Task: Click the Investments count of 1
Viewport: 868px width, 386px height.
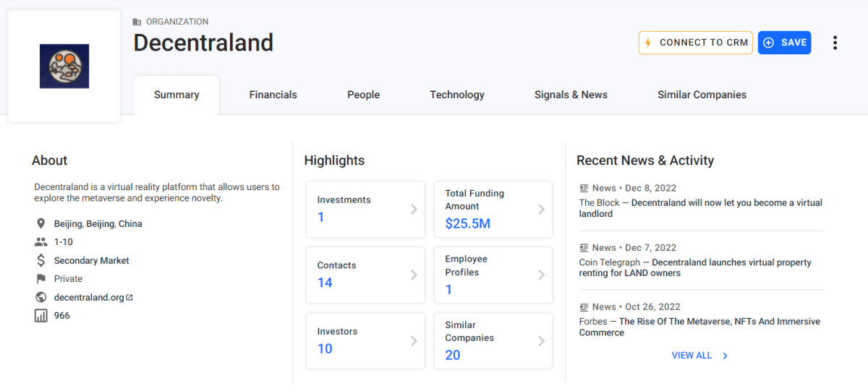Action: coord(320,217)
